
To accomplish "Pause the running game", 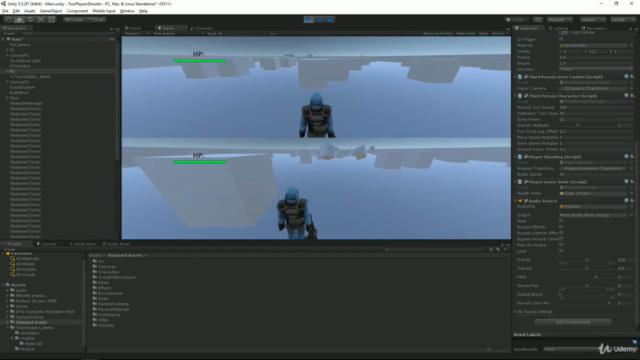I will 320,20.
